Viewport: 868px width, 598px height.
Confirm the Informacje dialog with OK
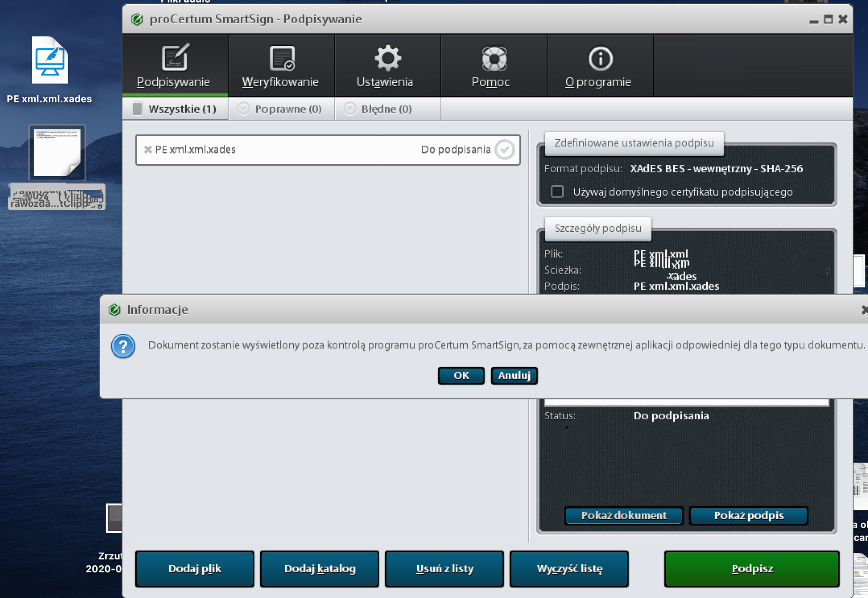coord(461,376)
